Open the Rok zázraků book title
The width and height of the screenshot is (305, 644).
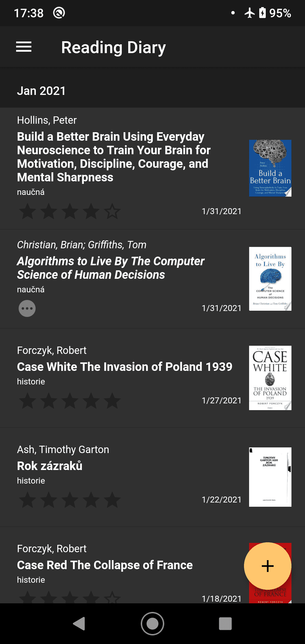point(50,466)
